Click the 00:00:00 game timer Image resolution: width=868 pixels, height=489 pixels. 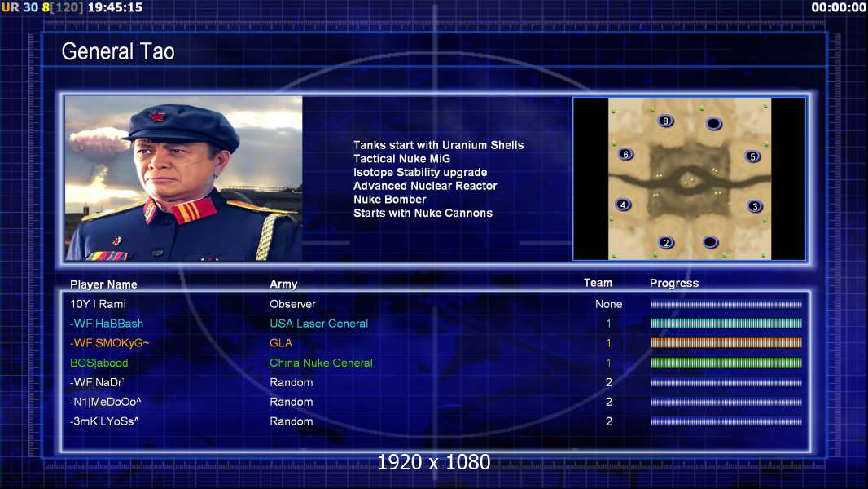pos(839,7)
